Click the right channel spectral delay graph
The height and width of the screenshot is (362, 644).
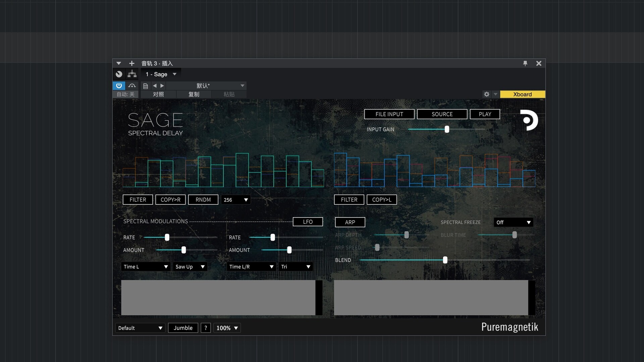[435, 170]
